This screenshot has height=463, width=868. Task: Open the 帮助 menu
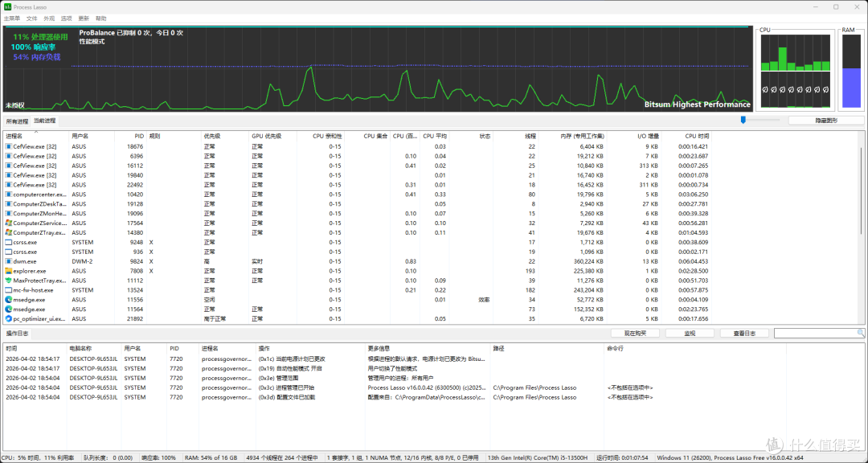pyautogui.click(x=100, y=18)
